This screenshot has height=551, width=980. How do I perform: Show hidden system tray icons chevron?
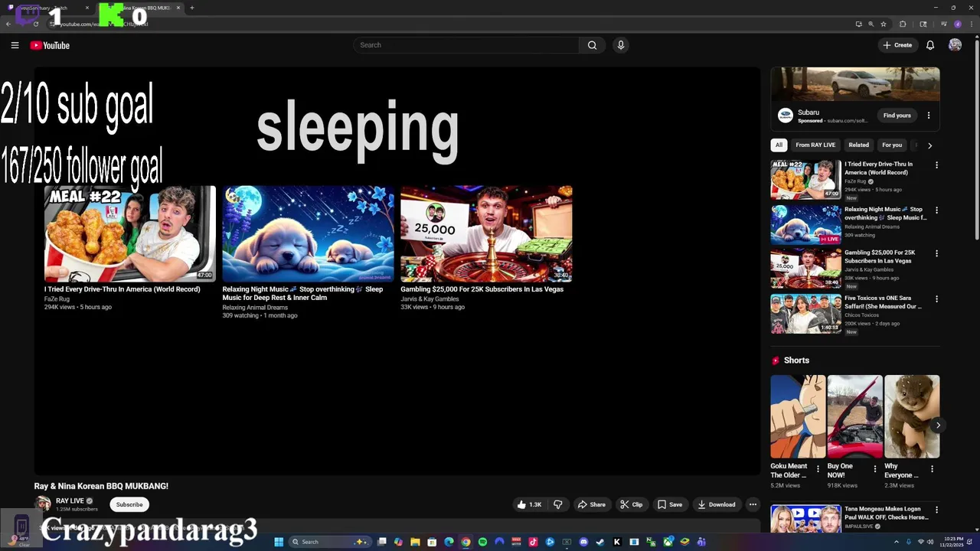pos(897,542)
